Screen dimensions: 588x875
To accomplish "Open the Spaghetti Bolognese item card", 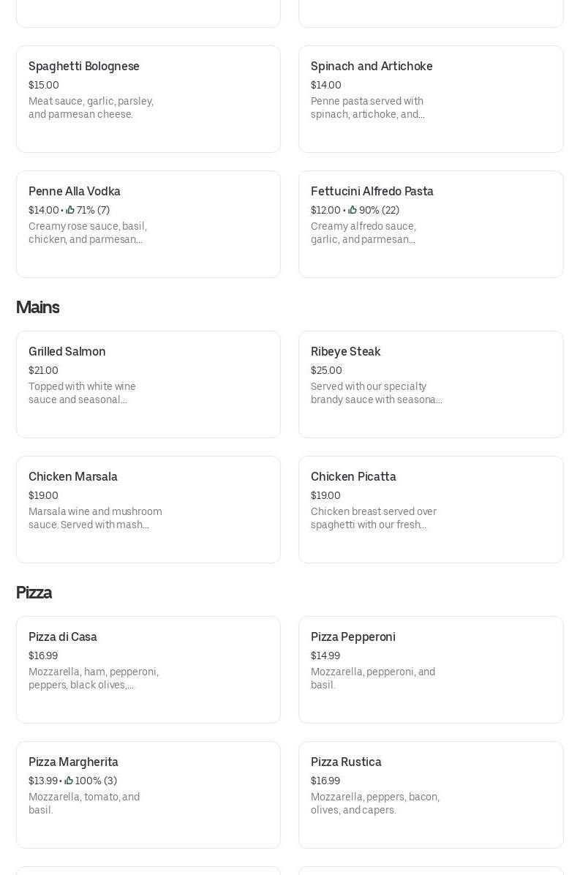I will (148, 99).
